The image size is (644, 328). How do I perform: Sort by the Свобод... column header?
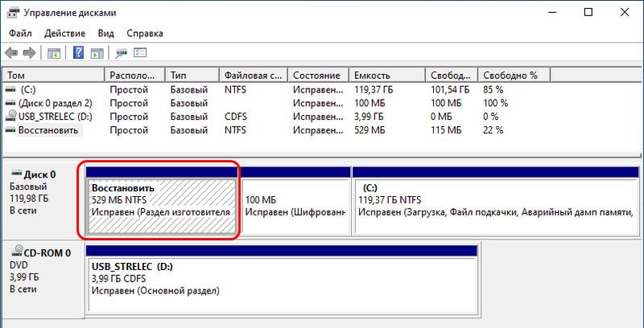tap(452, 75)
